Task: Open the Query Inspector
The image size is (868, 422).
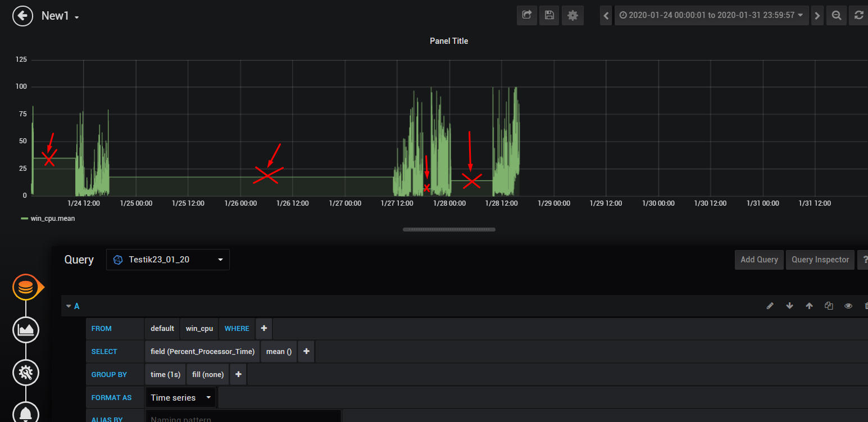Action: (820, 260)
